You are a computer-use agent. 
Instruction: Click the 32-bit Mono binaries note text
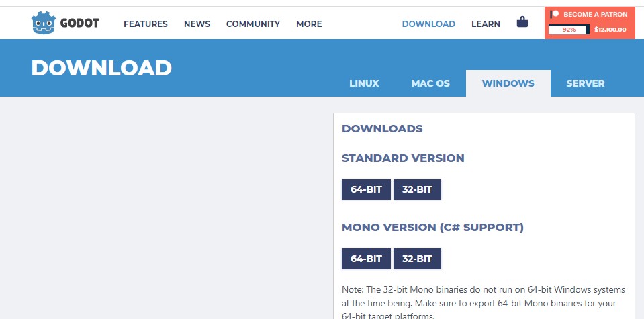click(x=484, y=303)
